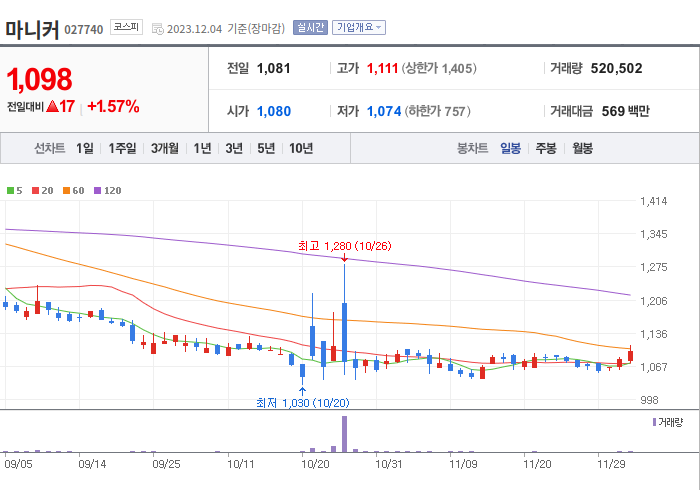The height and width of the screenshot is (490, 700).
Task: Select the 3개월 line chart tab
Action: click(x=164, y=148)
